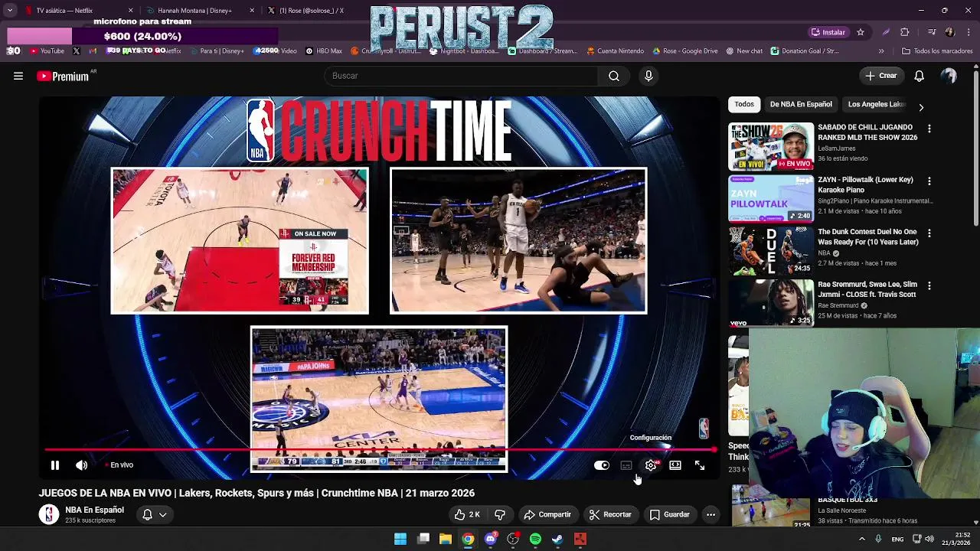Open The Dunk Contest Duel thumbnail
This screenshot has height=551, width=980.
[771, 251]
